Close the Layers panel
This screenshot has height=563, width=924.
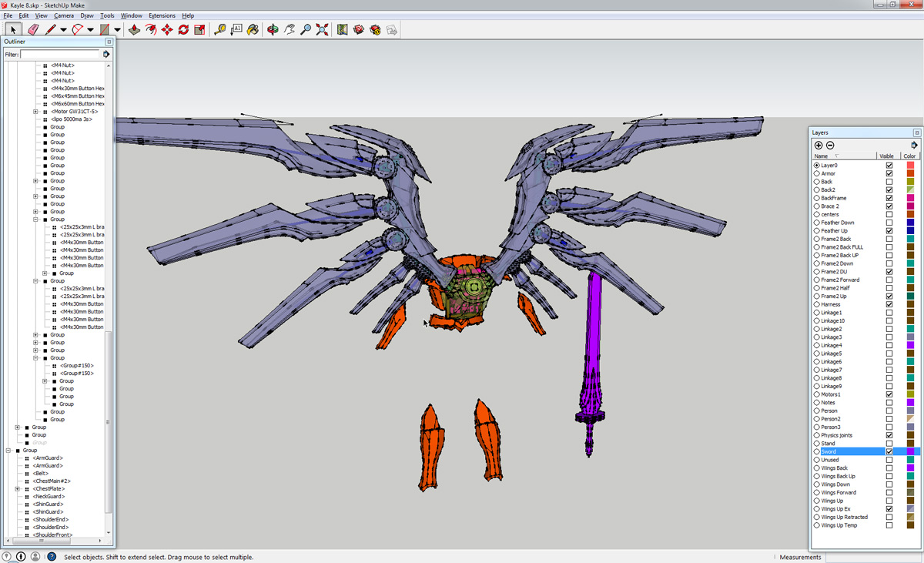tap(916, 132)
